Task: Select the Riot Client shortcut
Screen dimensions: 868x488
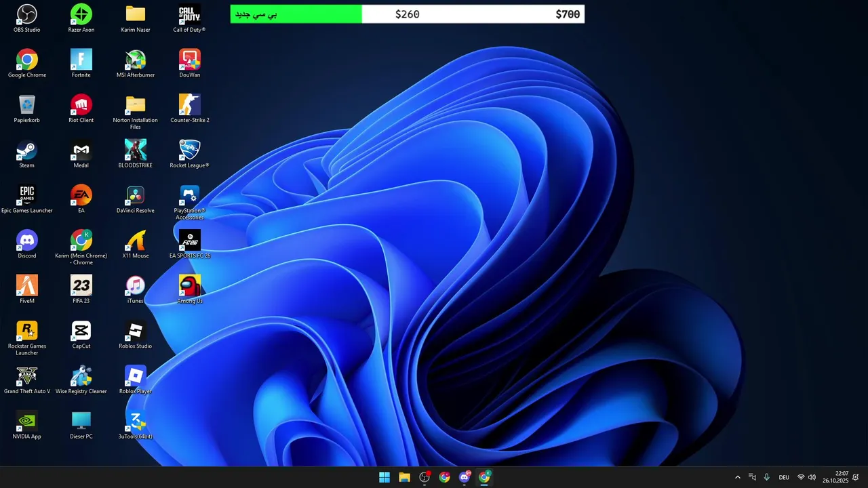Action: pos(81,109)
